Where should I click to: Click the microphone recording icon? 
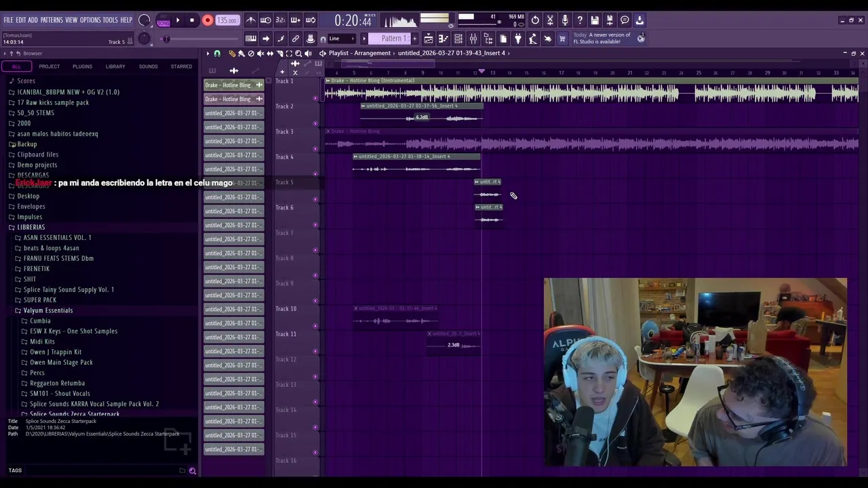pyautogui.click(x=565, y=20)
